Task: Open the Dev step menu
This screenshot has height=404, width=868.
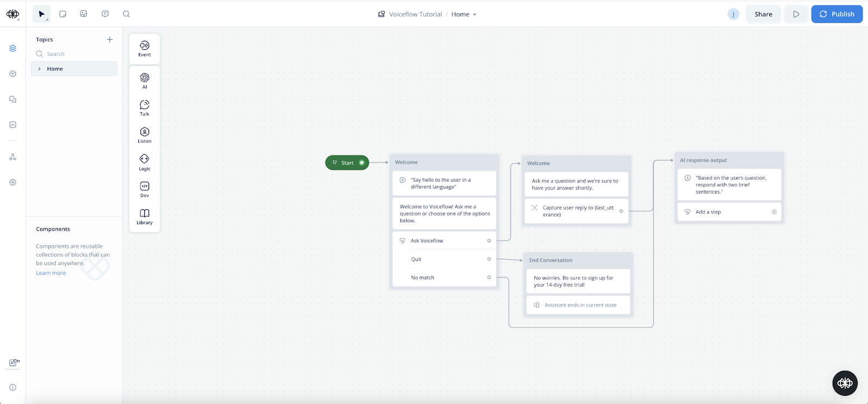Action: [x=145, y=189]
